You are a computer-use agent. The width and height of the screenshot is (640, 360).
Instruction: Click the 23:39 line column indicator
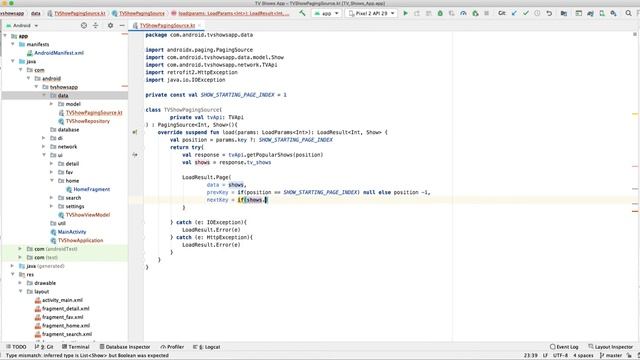pyautogui.click(x=531, y=356)
